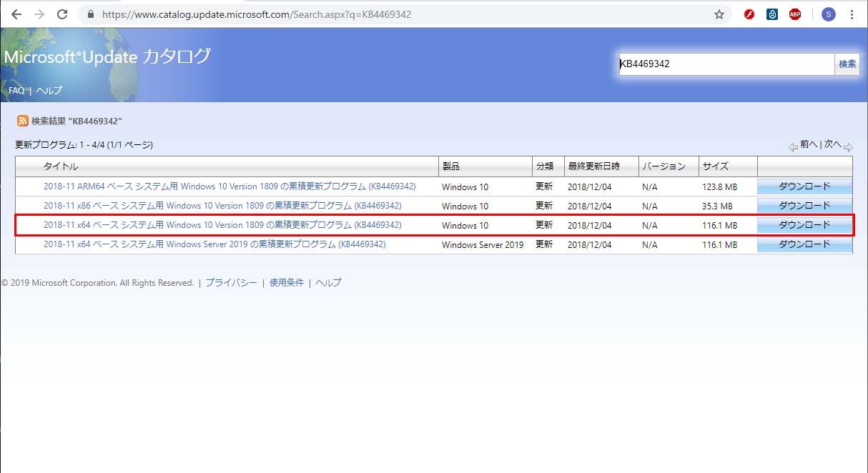Click the 更新プログラム: 1 - 4/4 count text

[84, 145]
